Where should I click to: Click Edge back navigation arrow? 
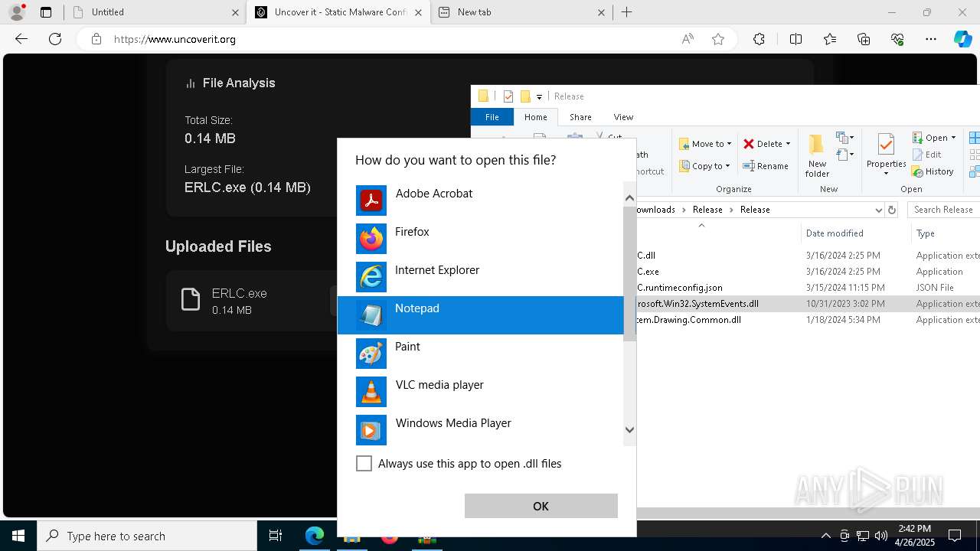(x=21, y=39)
